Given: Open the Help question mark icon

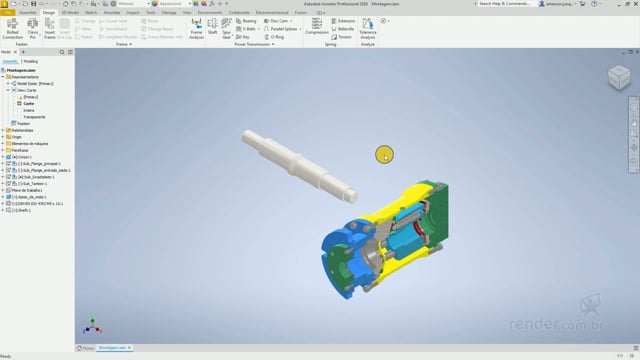Looking at the screenshot, I should (x=594, y=4).
